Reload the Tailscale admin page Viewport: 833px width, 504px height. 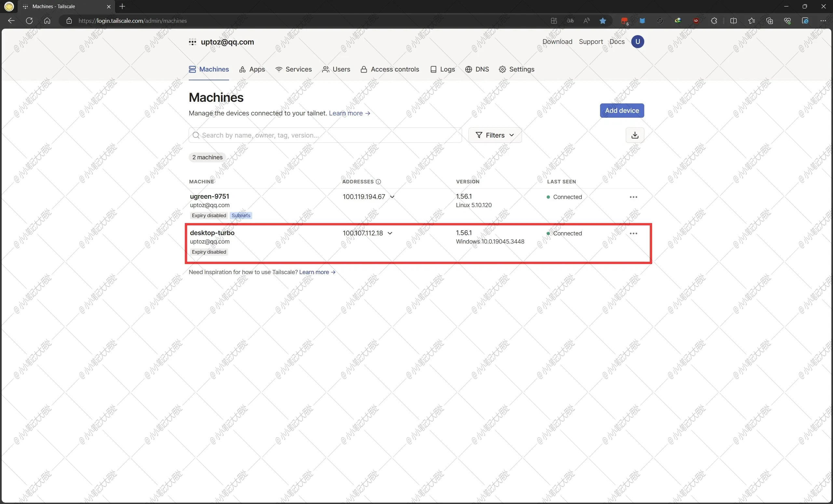[x=29, y=20]
